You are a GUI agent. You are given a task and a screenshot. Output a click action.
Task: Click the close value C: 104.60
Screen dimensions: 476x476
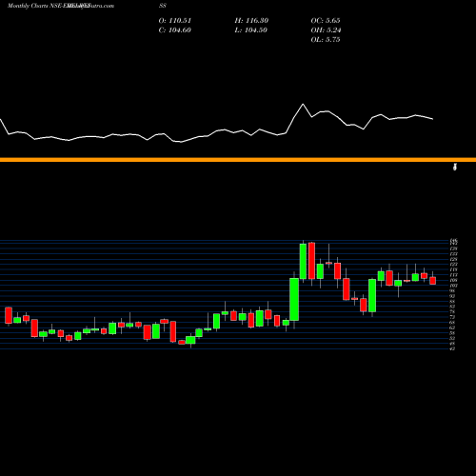[174, 30]
